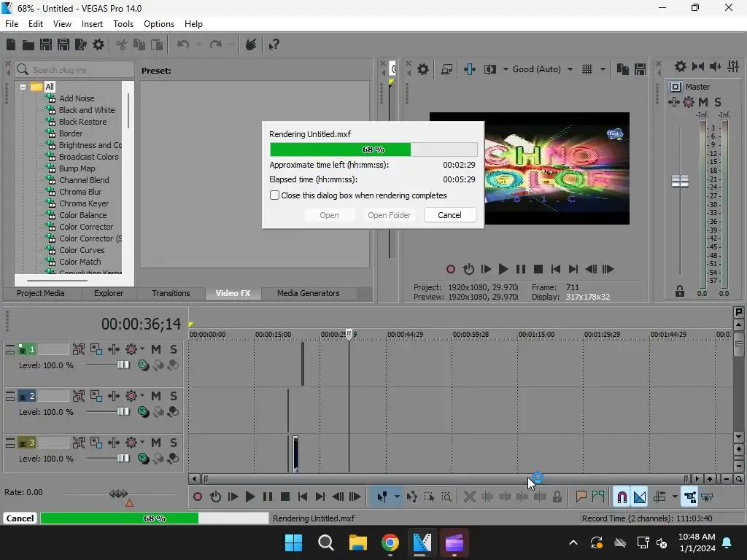The width and height of the screenshot is (747, 560).
Task: Click the Record button in preview window
Action: (x=450, y=270)
